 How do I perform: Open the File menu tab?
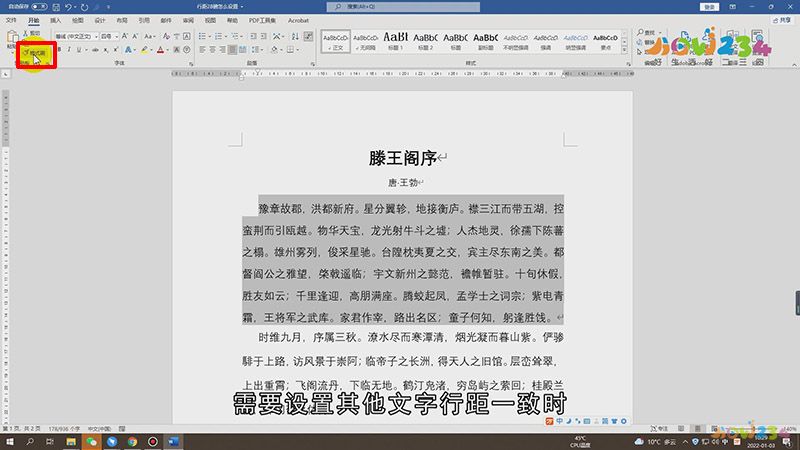pos(11,20)
